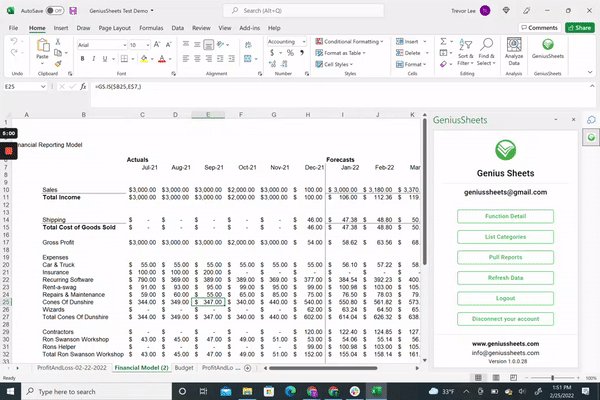
Task: Open the Borders dropdown arrow
Action: [133, 59]
